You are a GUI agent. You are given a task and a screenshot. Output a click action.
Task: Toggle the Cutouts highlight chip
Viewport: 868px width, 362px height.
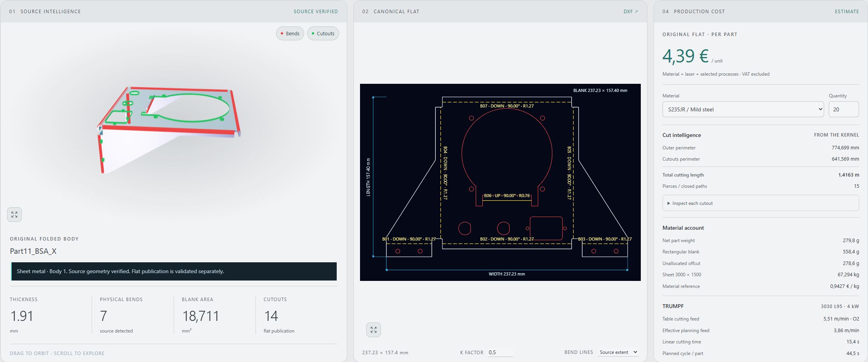tap(323, 33)
